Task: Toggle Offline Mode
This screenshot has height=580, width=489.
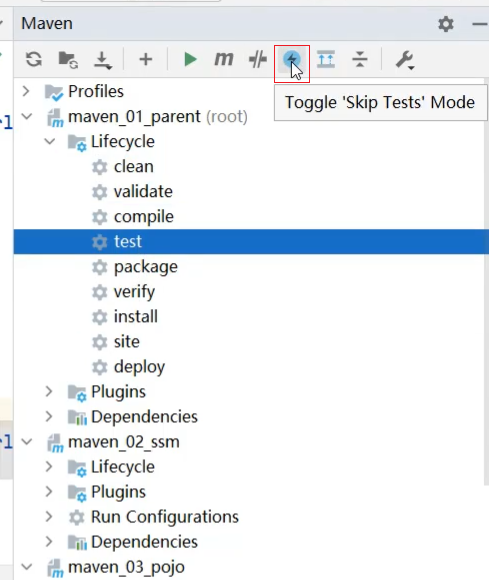Action: coord(258,59)
